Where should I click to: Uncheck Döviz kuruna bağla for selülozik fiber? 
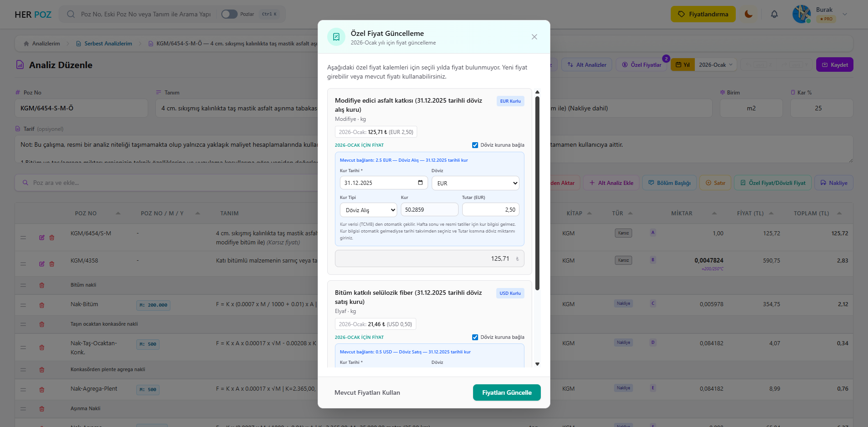[x=475, y=338]
